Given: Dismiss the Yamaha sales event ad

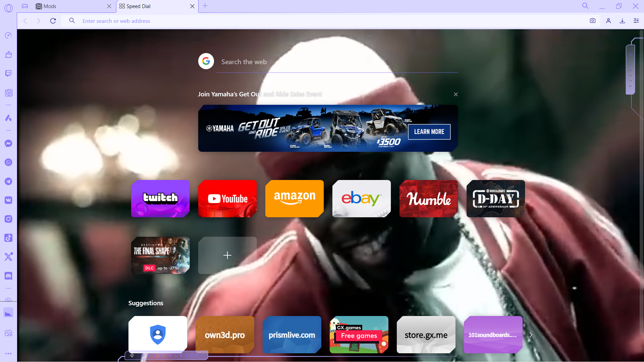Looking at the screenshot, I should point(455,94).
